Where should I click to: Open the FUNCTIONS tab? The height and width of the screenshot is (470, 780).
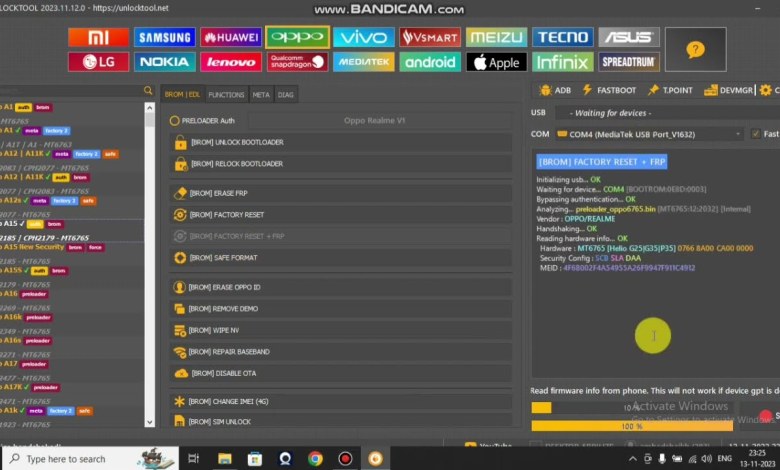pos(226,94)
